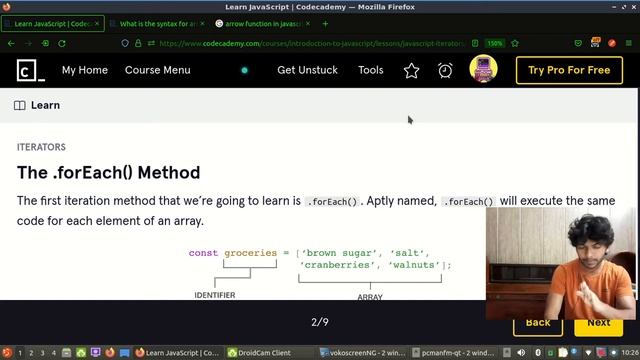Open the alarm clock timer icon
The image size is (640, 360).
click(445, 70)
